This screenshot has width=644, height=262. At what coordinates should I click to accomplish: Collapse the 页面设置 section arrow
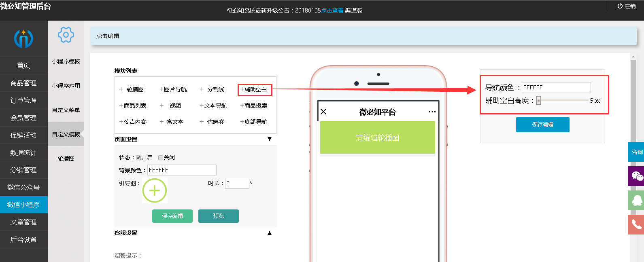[x=270, y=139]
